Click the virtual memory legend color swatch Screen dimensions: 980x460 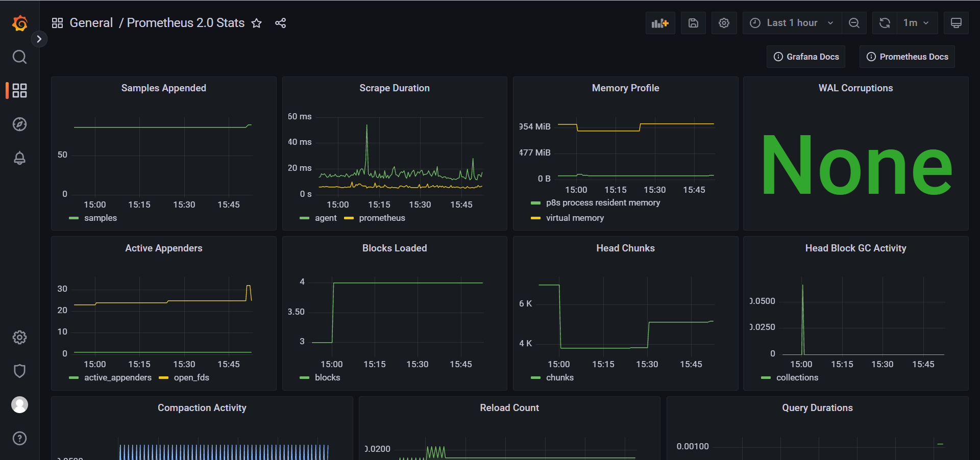pyautogui.click(x=535, y=218)
